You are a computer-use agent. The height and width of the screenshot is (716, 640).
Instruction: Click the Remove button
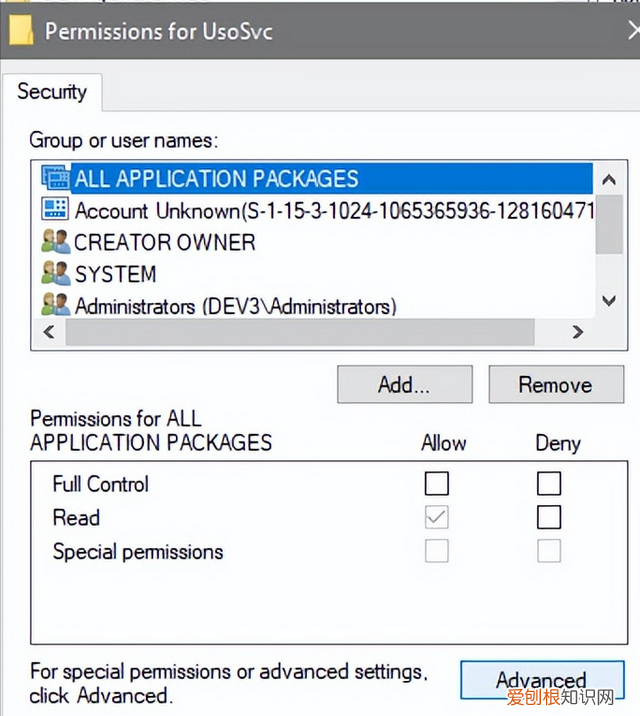click(555, 385)
